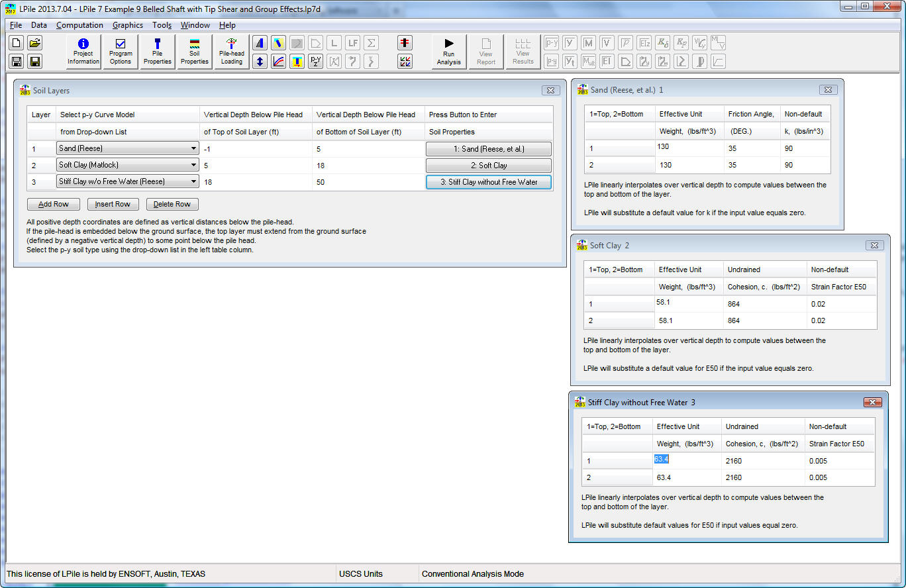The height and width of the screenshot is (588, 906).
Task: Select the Sand layer top friction angle cell
Action: point(752,149)
